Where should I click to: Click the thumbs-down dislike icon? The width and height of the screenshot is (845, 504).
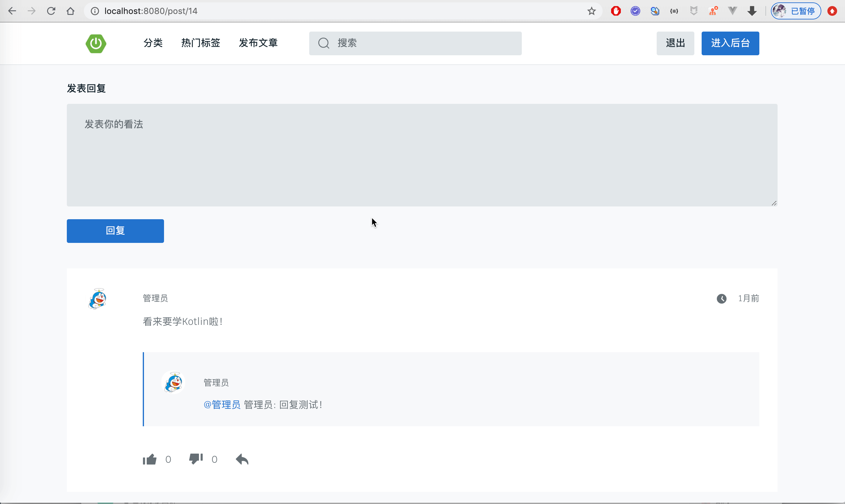pyautogui.click(x=196, y=459)
